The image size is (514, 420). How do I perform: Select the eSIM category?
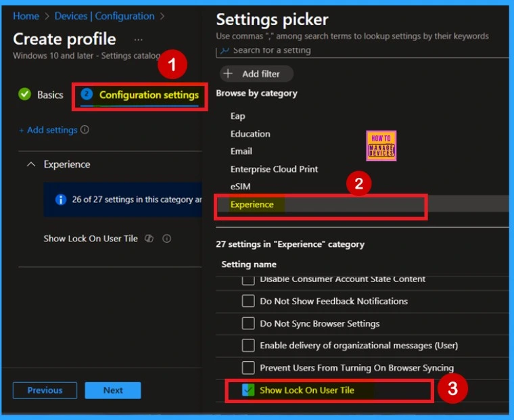tap(240, 187)
